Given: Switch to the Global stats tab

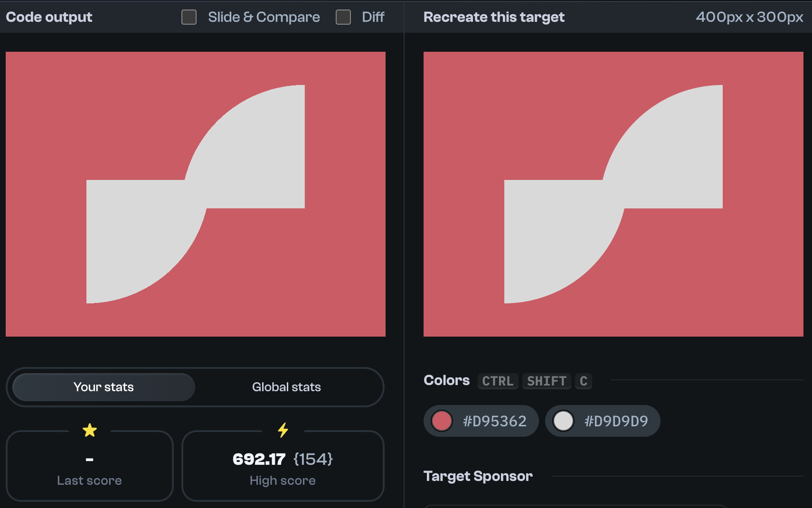Looking at the screenshot, I should click(286, 387).
